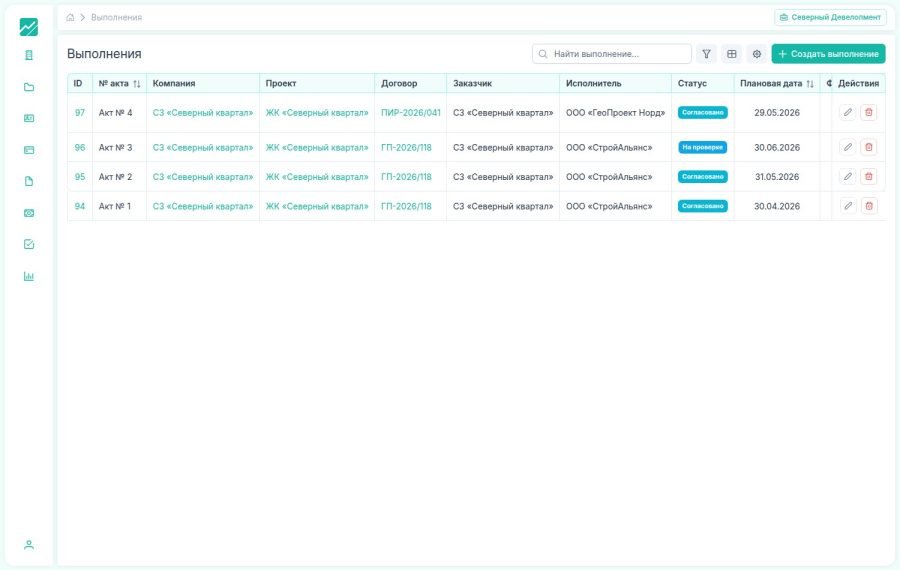
Task: Click the Согласовано badge in Акт № 2 row
Action: coord(703,177)
